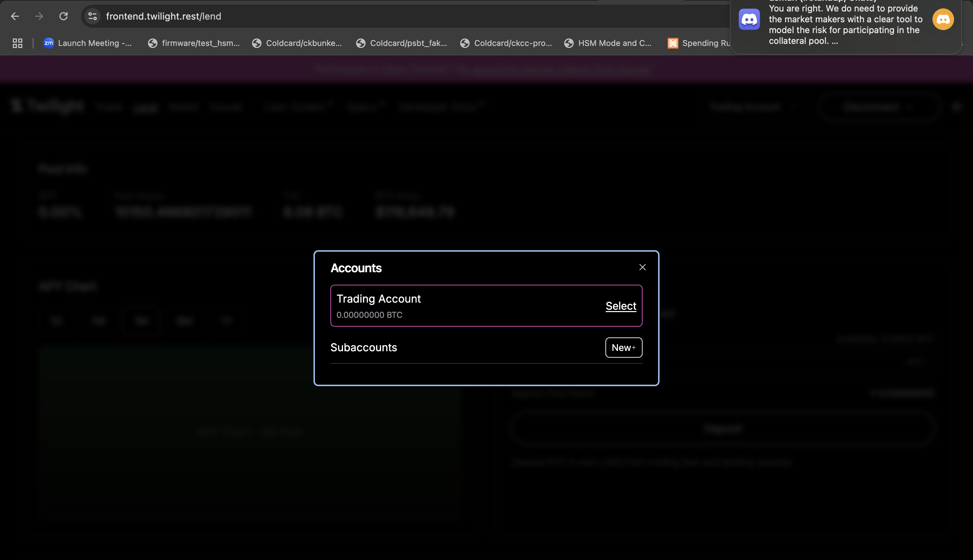Viewport: 973px width, 560px height.
Task: Click the Discord logo in notification
Action: point(749,19)
